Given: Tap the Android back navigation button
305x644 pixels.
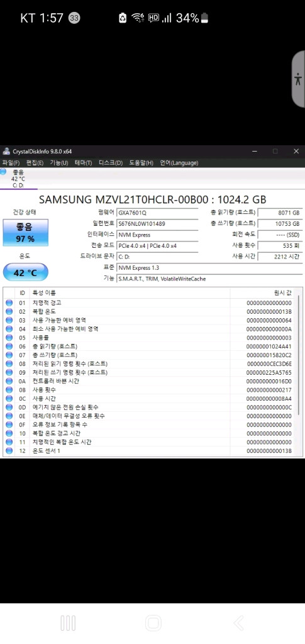Looking at the screenshot, I should click(x=238, y=623).
